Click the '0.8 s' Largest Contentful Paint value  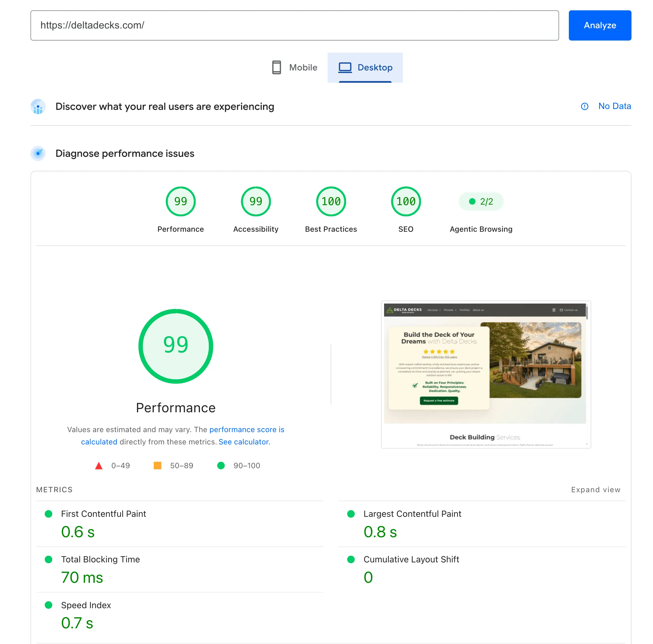coord(380,532)
